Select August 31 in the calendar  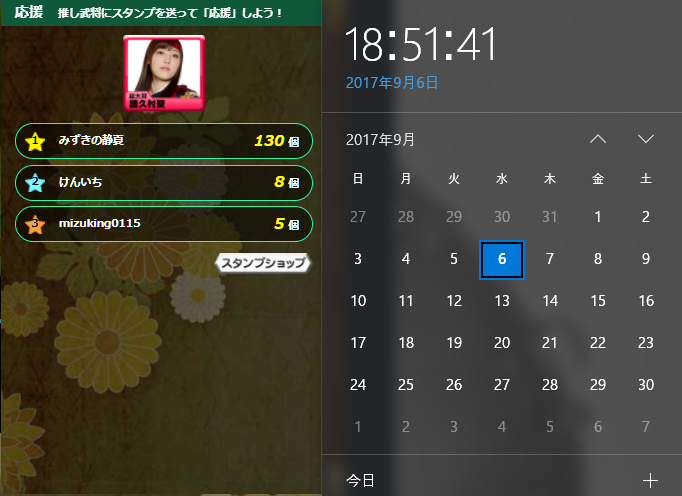[x=549, y=217]
